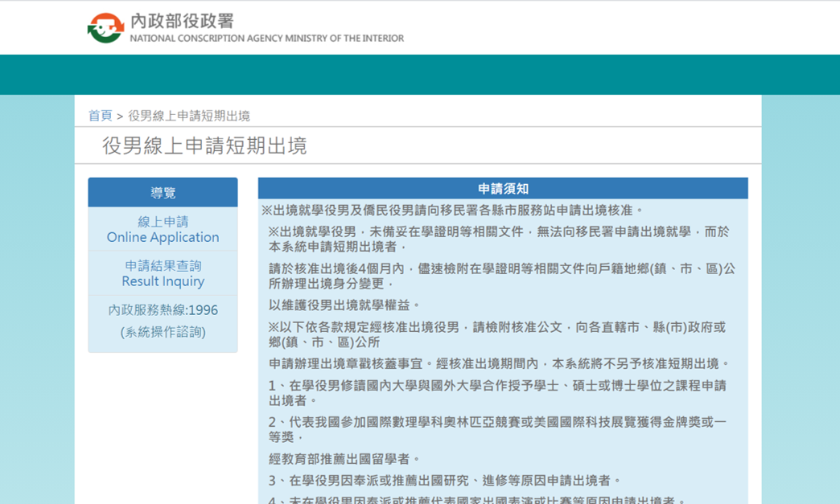
Task: Click the Online Application English label
Action: tap(163, 237)
